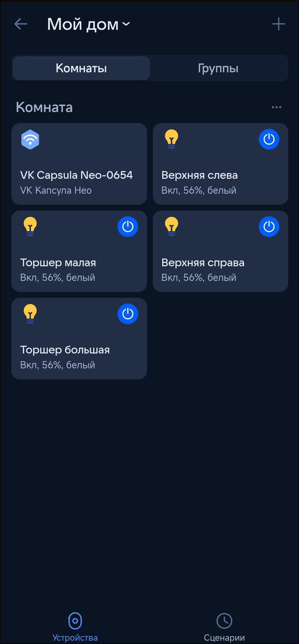Screen dimensions: 299x644
Task: Toggle Торшер большая power button
Action: [x=128, y=314]
